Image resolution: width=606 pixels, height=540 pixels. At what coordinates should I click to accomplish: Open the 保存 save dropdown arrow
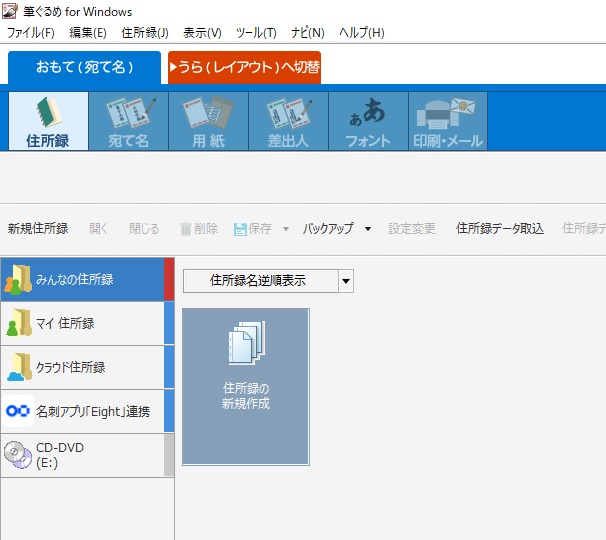[x=286, y=229]
